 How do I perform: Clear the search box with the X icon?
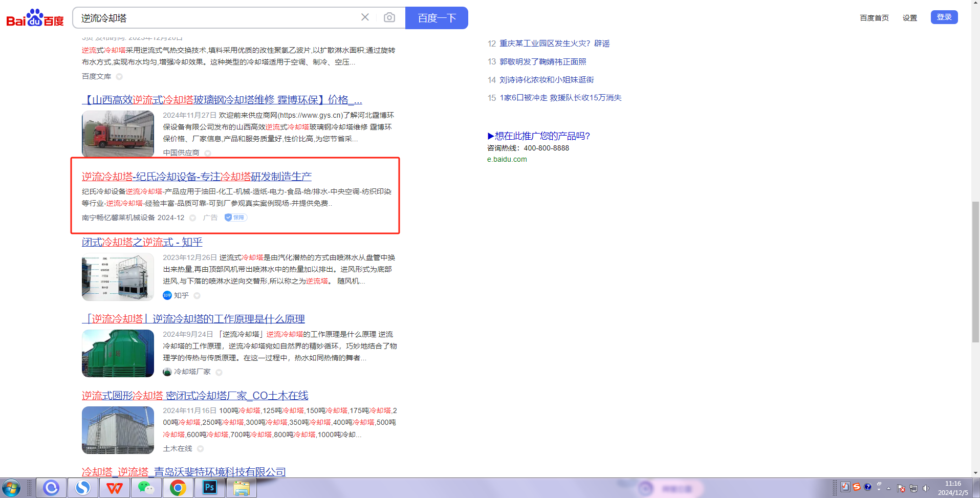(365, 17)
